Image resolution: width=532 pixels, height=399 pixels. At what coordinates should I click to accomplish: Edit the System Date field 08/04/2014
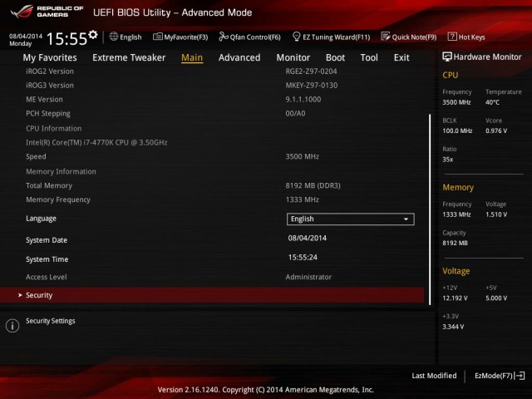(x=308, y=239)
